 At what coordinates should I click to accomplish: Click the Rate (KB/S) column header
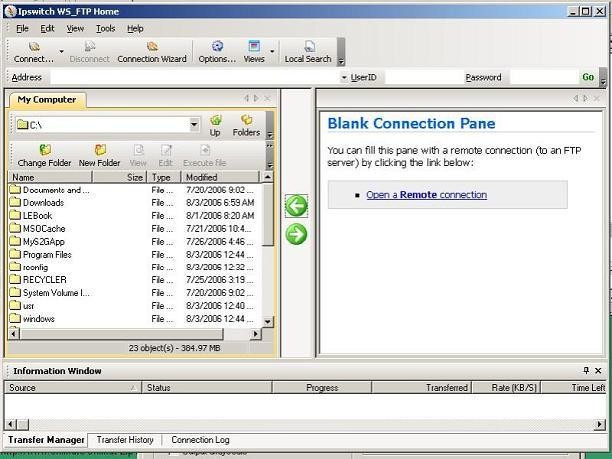point(506,388)
